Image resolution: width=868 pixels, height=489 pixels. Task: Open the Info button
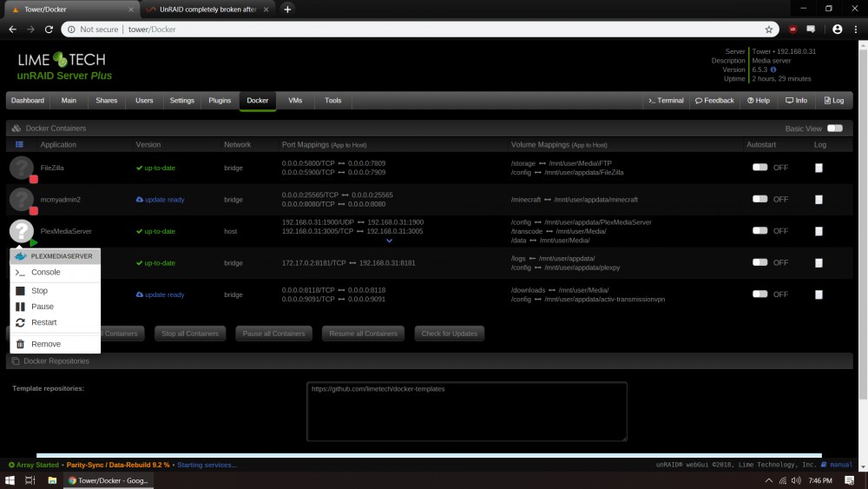coord(796,101)
